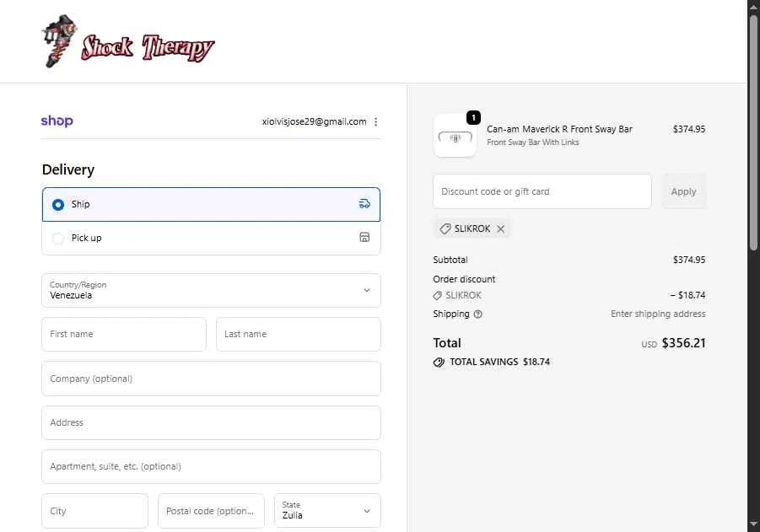
Task: Click the Company (optional) field
Action: [212, 379]
